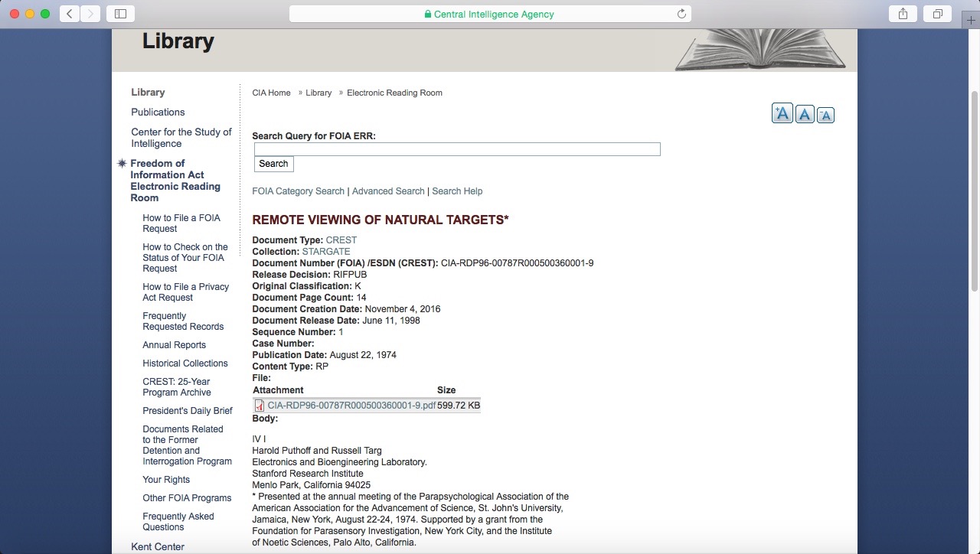Decrease text size with A- icon
The width and height of the screenshot is (980, 554).
coord(825,115)
